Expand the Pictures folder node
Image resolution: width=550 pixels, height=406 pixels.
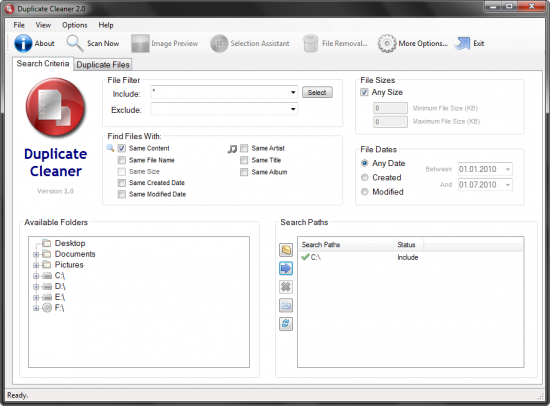[36, 265]
